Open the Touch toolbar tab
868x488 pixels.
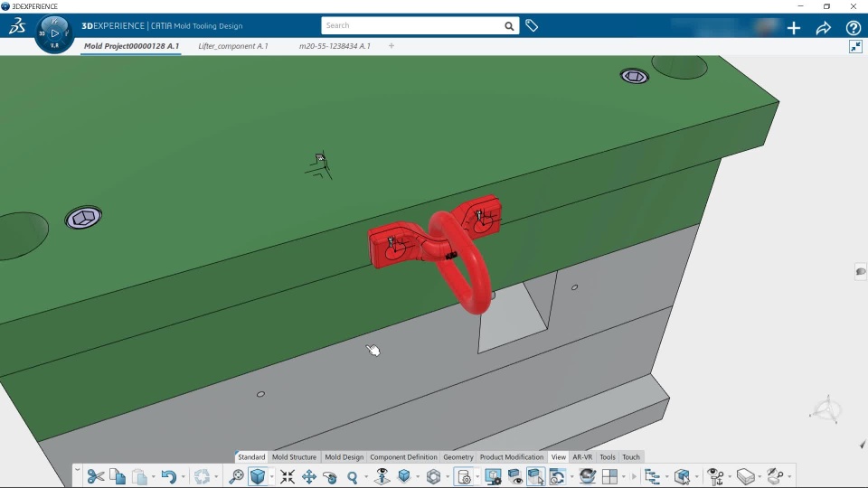pyautogui.click(x=631, y=457)
